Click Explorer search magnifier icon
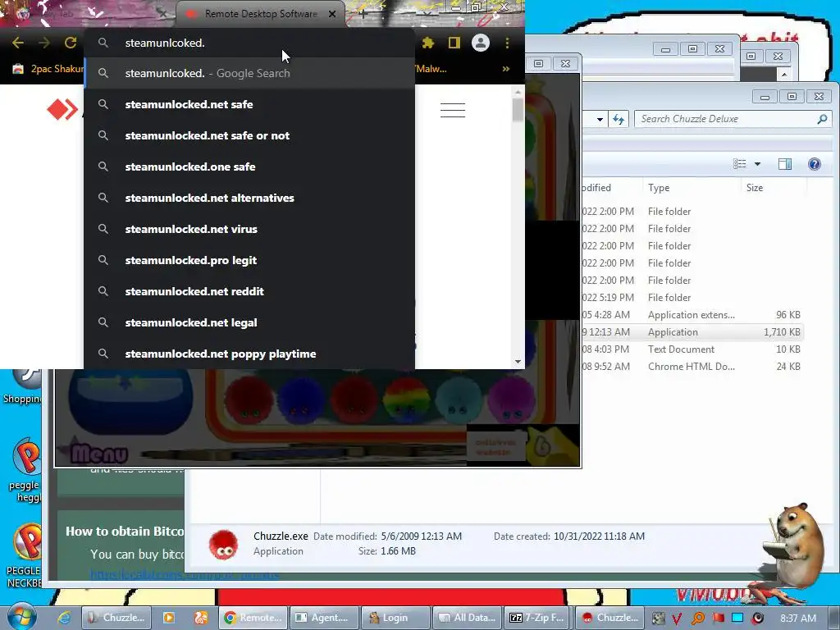This screenshot has width=840, height=630. click(x=822, y=119)
